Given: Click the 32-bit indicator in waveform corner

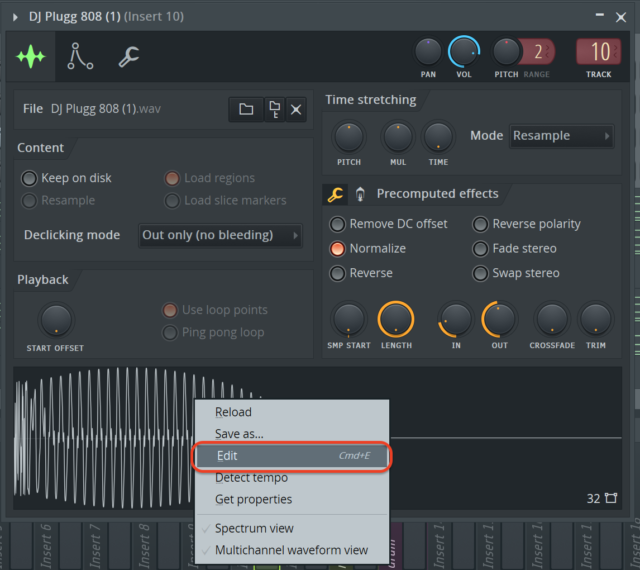Looking at the screenshot, I should (600, 498).
